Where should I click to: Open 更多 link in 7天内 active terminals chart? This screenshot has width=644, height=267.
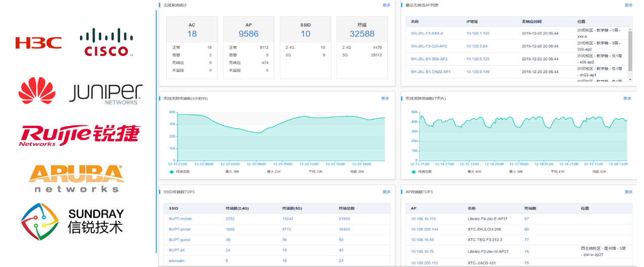[x=627, y=98]
